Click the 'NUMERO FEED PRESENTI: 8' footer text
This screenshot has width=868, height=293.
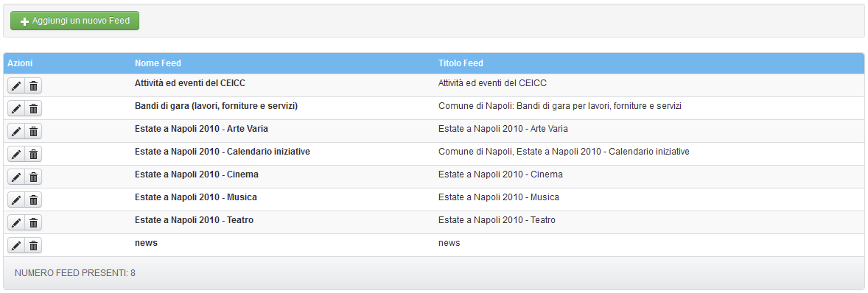pyautogui.click(x=75, y=272)
